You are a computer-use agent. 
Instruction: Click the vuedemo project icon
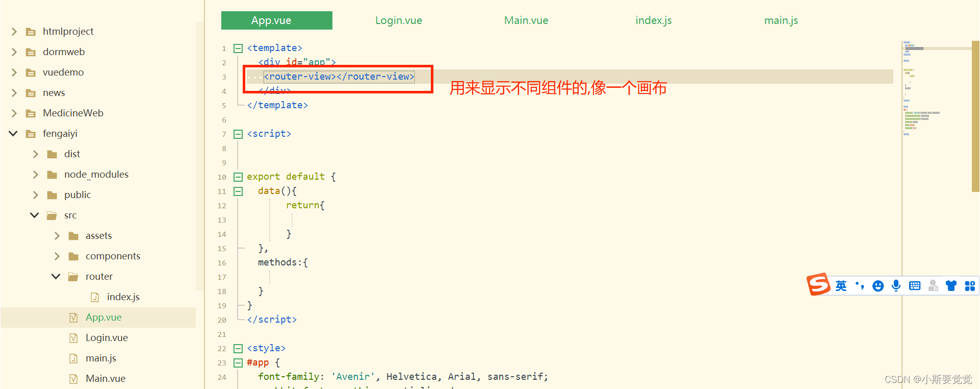(x=31, y=72)
